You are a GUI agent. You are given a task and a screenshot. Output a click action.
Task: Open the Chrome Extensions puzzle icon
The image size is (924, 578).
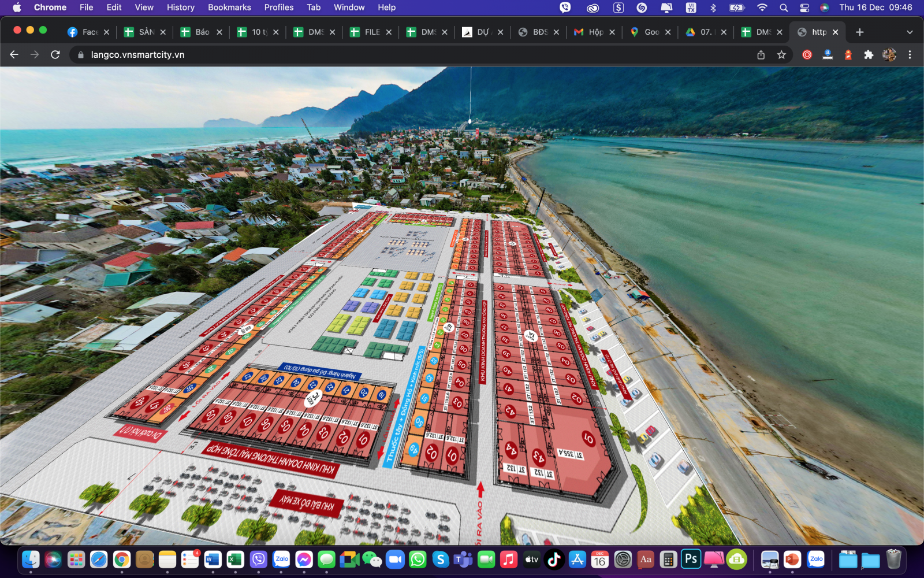click(x=869, y=54)
